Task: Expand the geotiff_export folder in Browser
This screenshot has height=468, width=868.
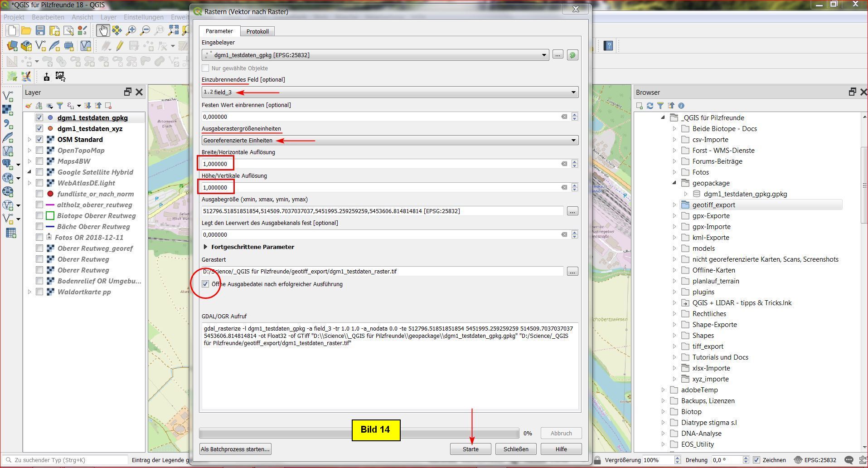Action: [674, 205]
